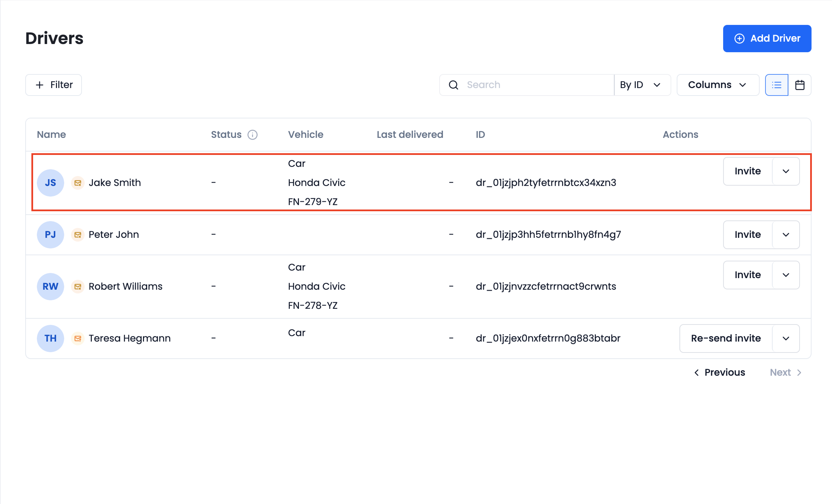The image size is (832, 504).
Task: Click the search magnifier icon
Action: click(x=453, y=85)
